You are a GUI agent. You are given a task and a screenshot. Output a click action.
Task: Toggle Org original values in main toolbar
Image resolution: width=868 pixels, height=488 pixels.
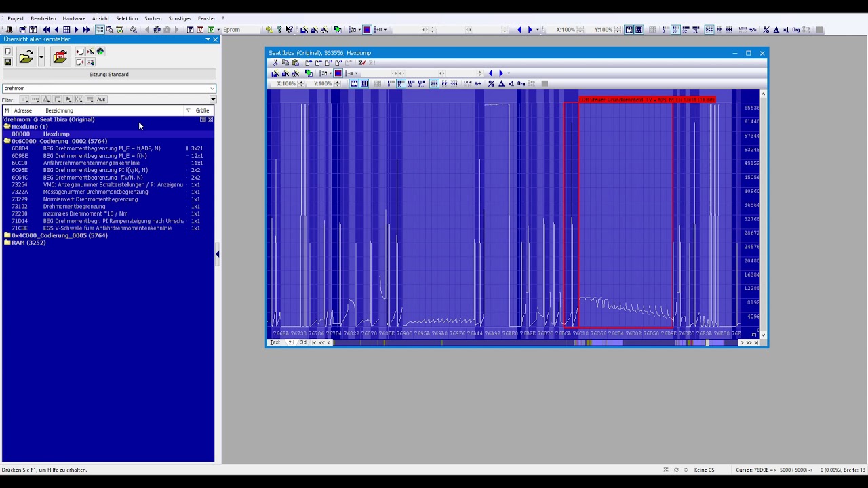coord(795,30)
